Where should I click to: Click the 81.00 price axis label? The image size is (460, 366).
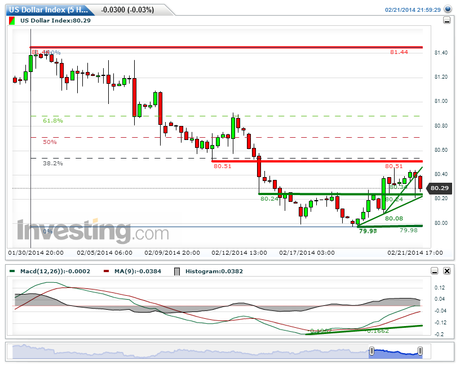point(441,101)
